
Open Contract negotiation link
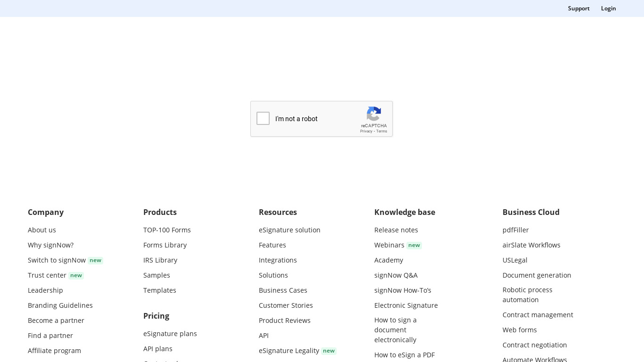tap(535, 345)
